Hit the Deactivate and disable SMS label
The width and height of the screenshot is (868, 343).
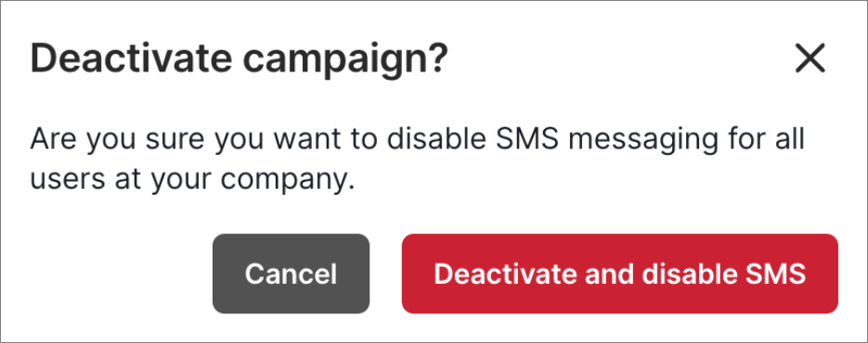tap(620, 273)
